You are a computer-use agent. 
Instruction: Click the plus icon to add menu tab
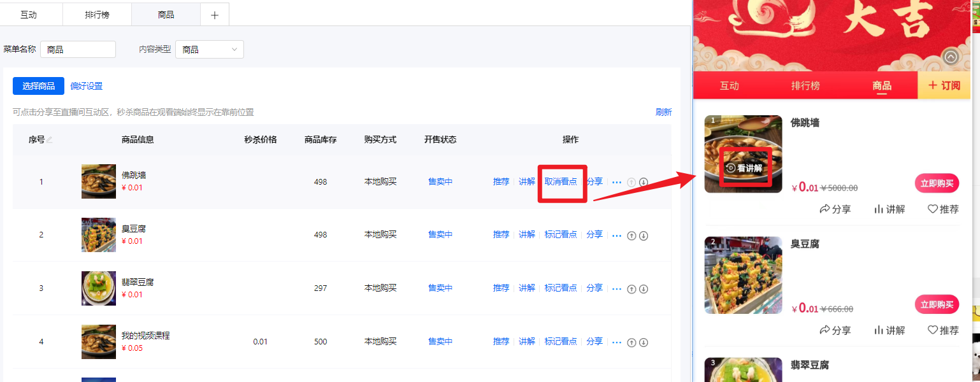click(215, 15)
